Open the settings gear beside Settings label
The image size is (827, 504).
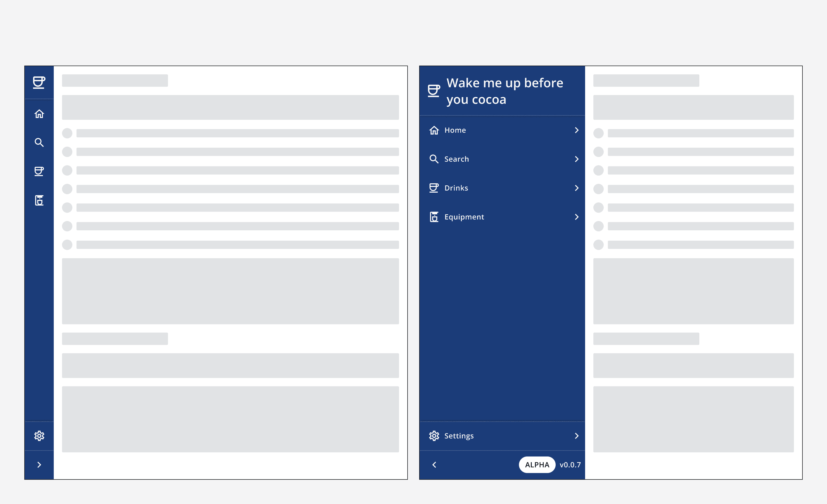[x=434, y=436]
